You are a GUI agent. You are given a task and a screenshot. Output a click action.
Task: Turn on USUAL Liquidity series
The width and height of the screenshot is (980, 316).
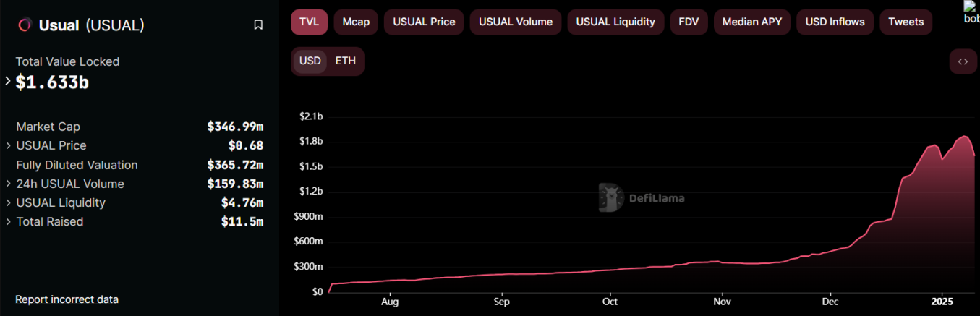(x=615, y=22)
